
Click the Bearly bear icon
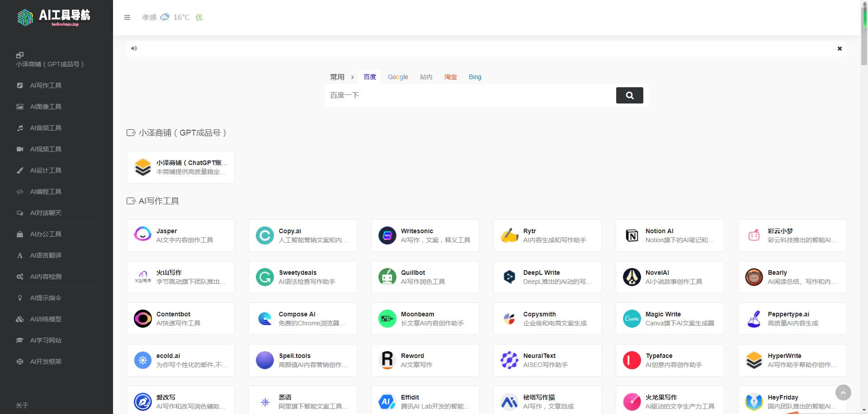(754, 277)
